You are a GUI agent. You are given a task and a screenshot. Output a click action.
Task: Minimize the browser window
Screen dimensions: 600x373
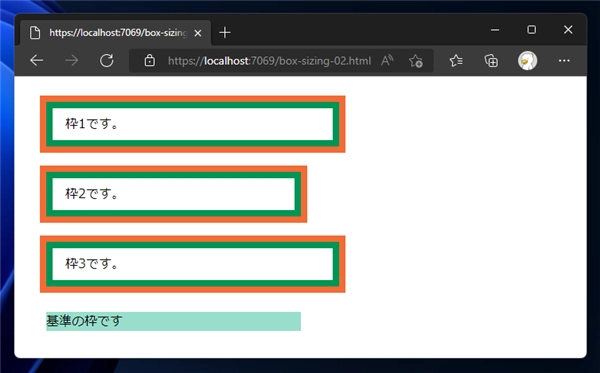[495, 30]
